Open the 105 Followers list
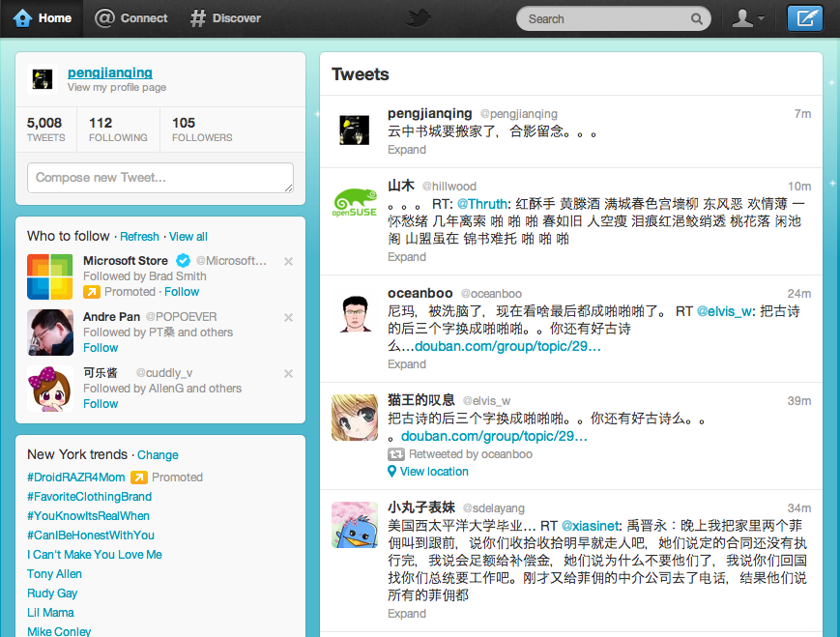The height and width of the screenshot is (637, 840). coord(202,130)
